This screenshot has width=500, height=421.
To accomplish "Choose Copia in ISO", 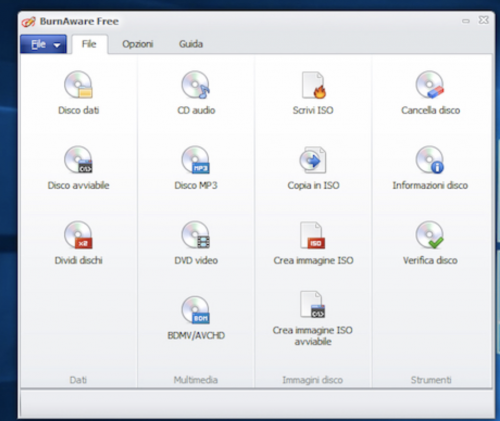I will coord(313,168).
